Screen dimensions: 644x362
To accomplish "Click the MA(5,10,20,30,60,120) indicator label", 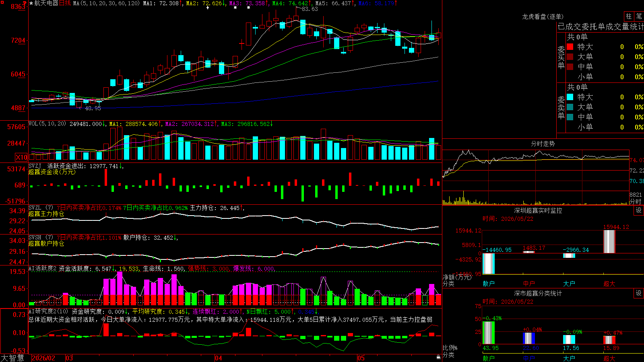I will [106, 3].
